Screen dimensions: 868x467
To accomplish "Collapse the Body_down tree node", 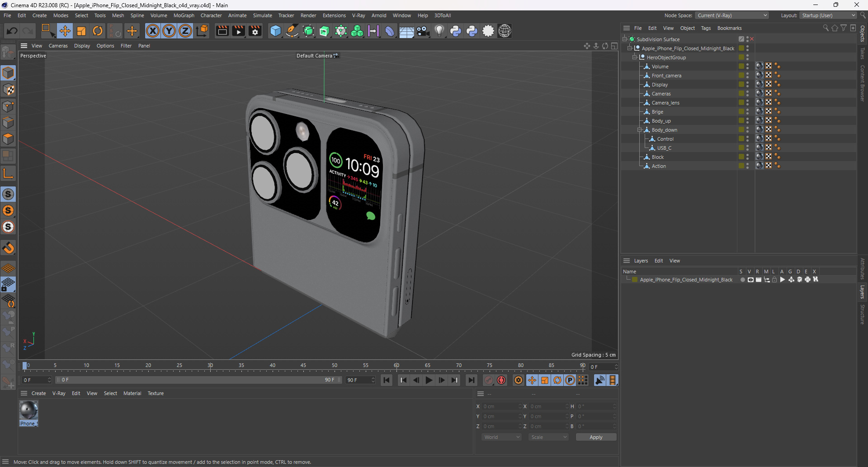I will (x=640, y=130).
